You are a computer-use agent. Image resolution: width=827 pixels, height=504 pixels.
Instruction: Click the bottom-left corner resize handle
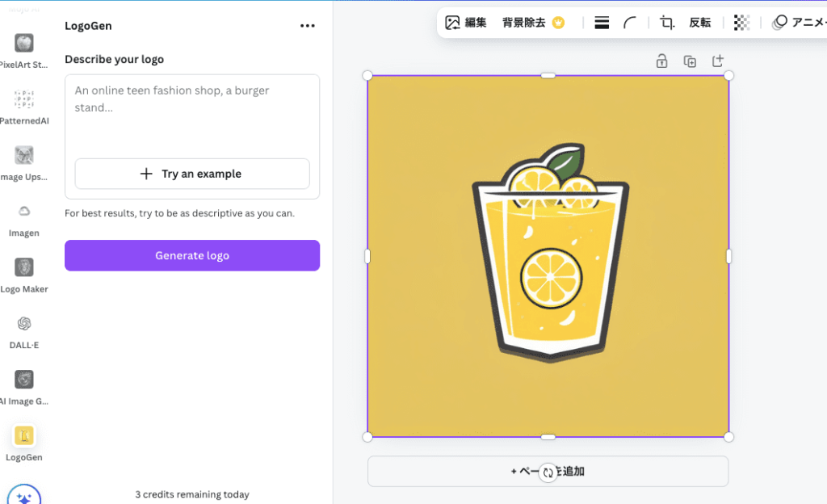(367, 436)
